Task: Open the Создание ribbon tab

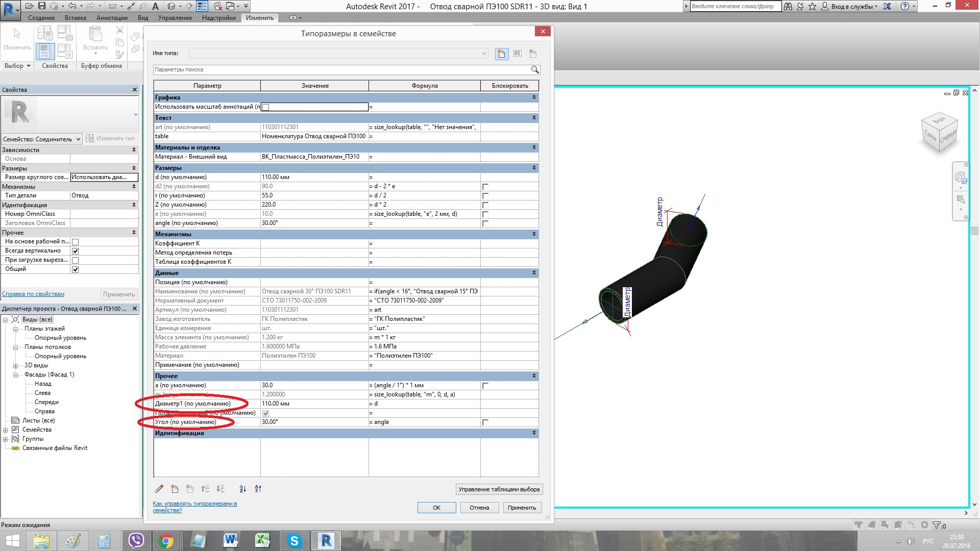Action: (x=41, y=18)
